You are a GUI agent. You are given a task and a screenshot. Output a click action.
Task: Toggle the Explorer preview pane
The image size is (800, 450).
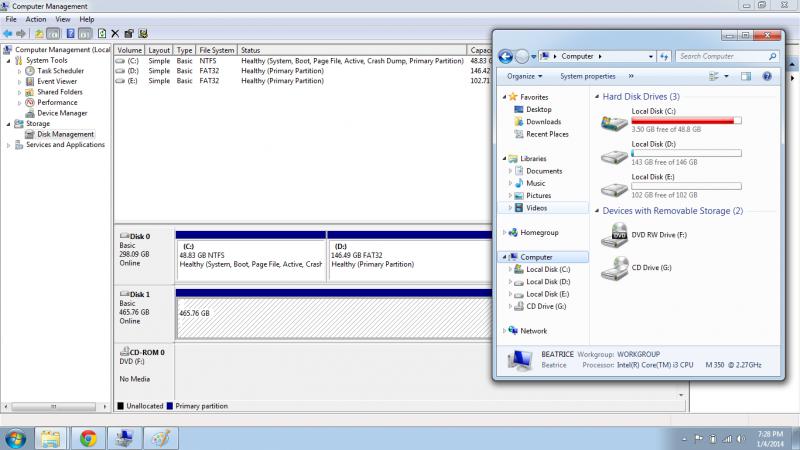pyautogui.click(x=746, y=76)
